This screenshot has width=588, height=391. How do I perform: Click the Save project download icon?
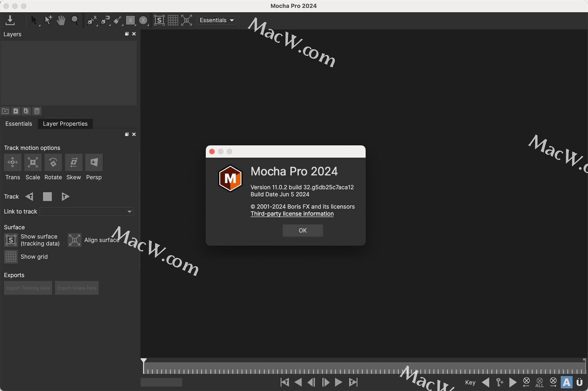point(10,20)
